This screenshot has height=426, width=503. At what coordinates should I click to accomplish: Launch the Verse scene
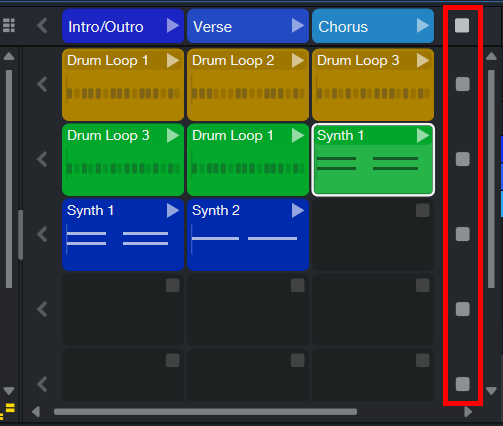[298, 26]
